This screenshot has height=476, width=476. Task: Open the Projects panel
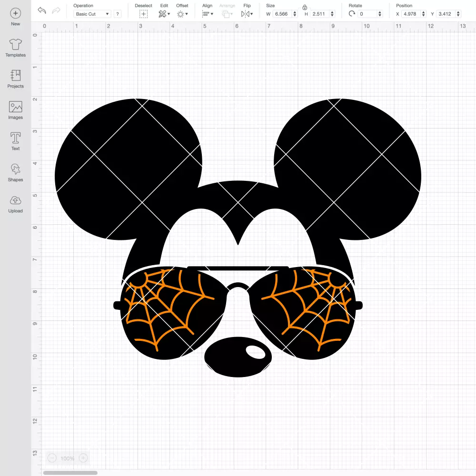coord(16,79)
